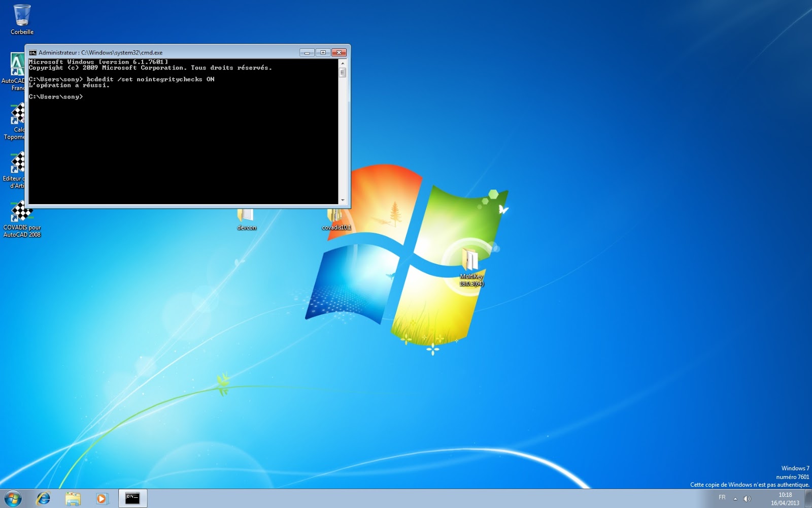812x508 pixels.
Task: Close the Administrateur cmd.exe window
Action: 339,52
